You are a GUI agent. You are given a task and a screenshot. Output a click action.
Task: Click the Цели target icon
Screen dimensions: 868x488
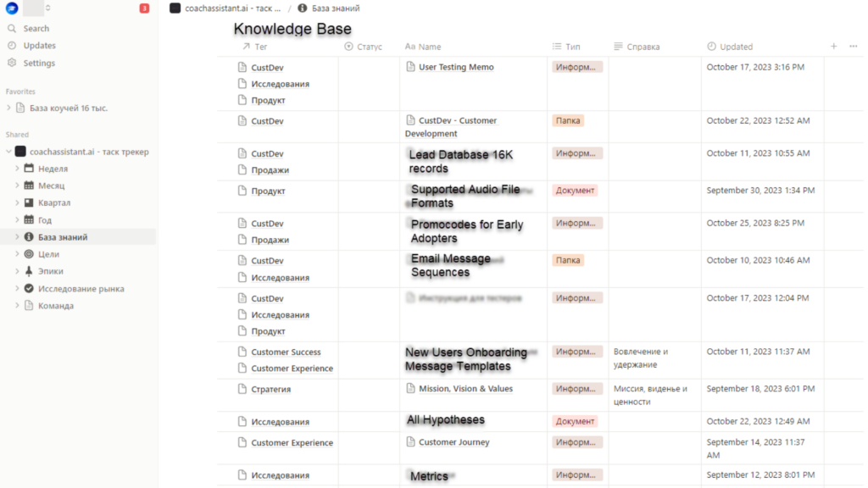click(x=29, y=254)
